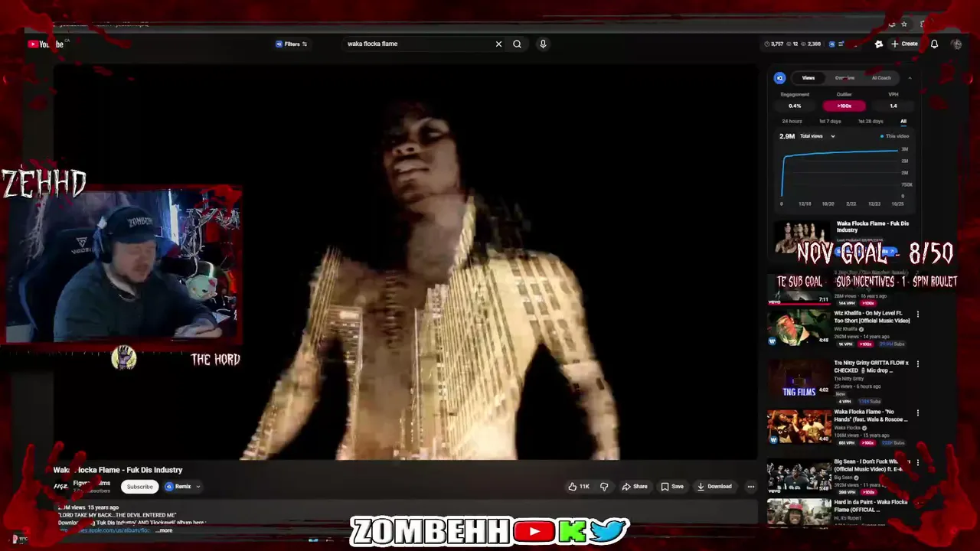
Task: Switch to the AI Coach tab
Action: click(x=881, y=77)
